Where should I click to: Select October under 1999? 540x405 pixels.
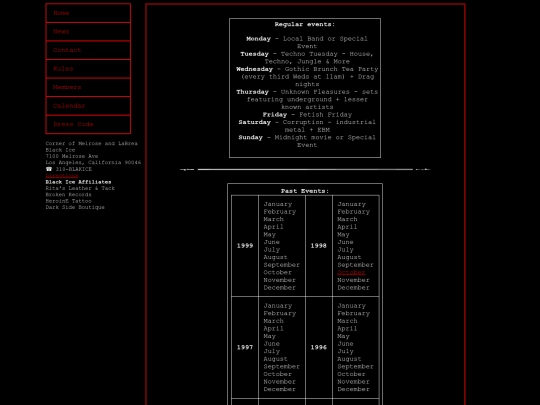click(x=277, y=272)
